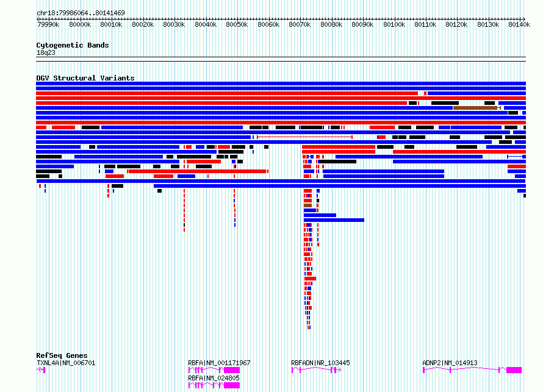
Task: Click the 80070k ruler tick label
Action: [300, 24]
